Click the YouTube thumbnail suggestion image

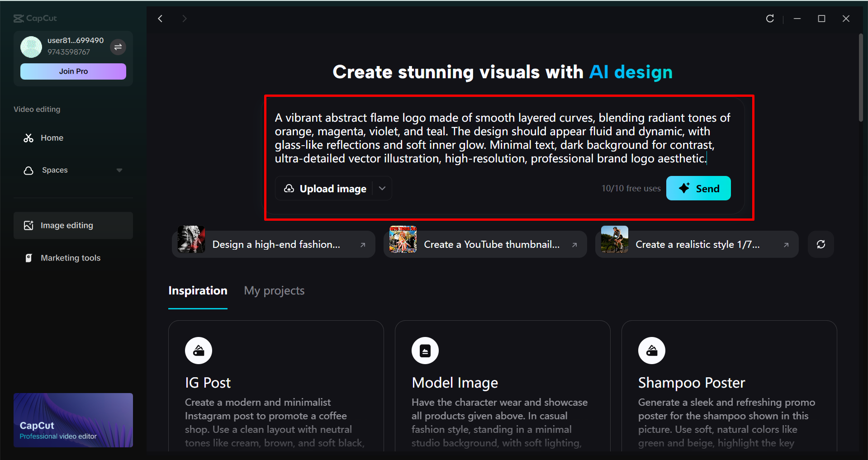coord(403,239)
